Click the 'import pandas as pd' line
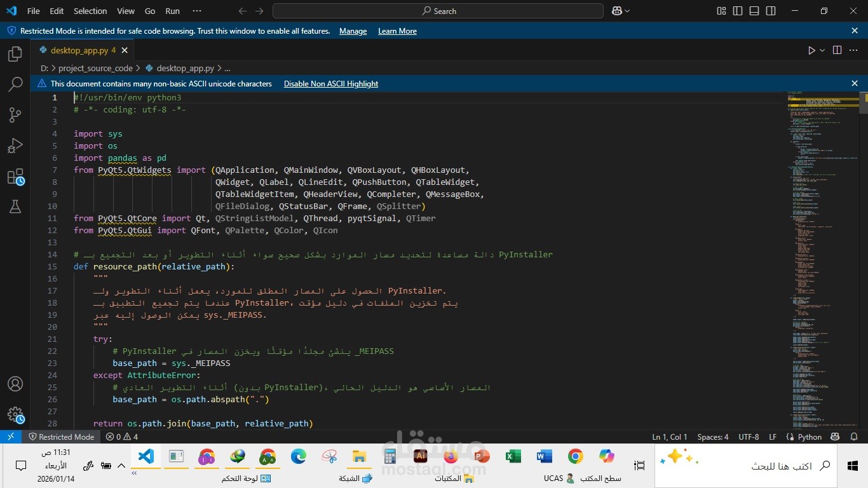 tap(120, 158)
